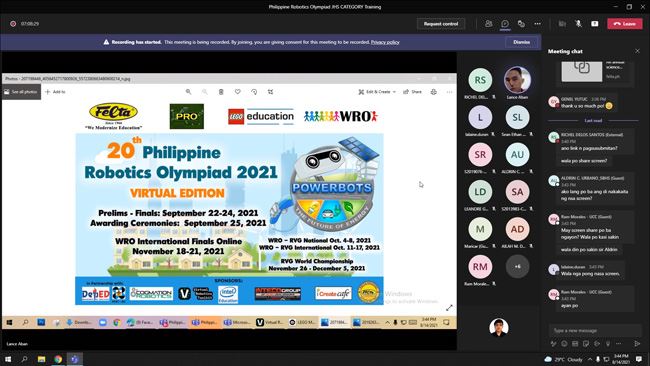Viewport: 650px width, 366px height.
Task: Open the breakout rooms icon
Action: pos(521,24)
